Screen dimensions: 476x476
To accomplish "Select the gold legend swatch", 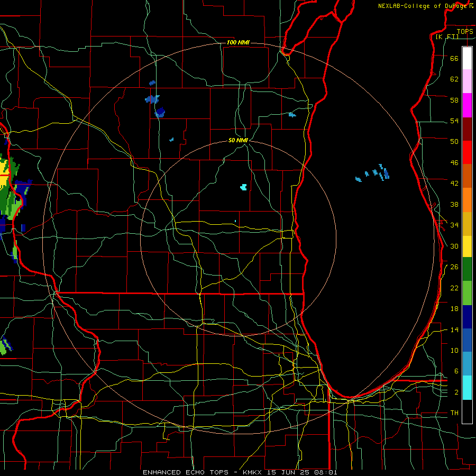I will click(467, 224).
